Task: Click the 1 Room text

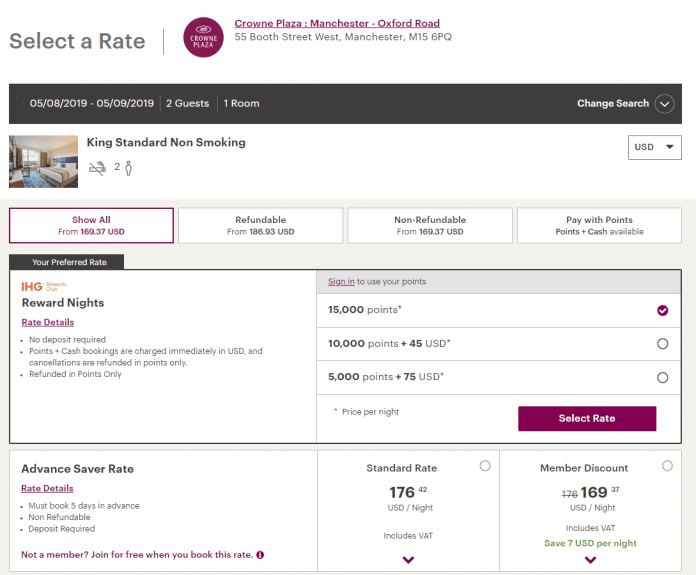Action: [x=241, y=103]
